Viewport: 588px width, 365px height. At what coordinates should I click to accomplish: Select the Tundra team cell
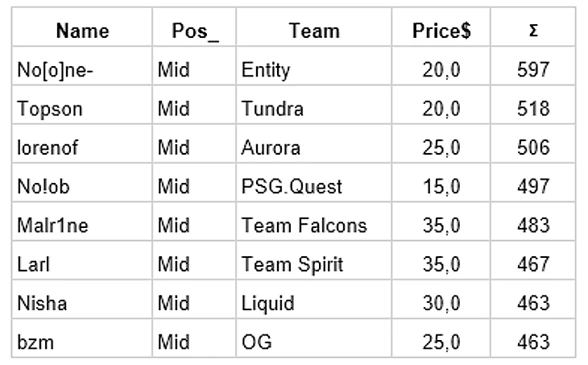pyautogui.click(x=272, y=109)
